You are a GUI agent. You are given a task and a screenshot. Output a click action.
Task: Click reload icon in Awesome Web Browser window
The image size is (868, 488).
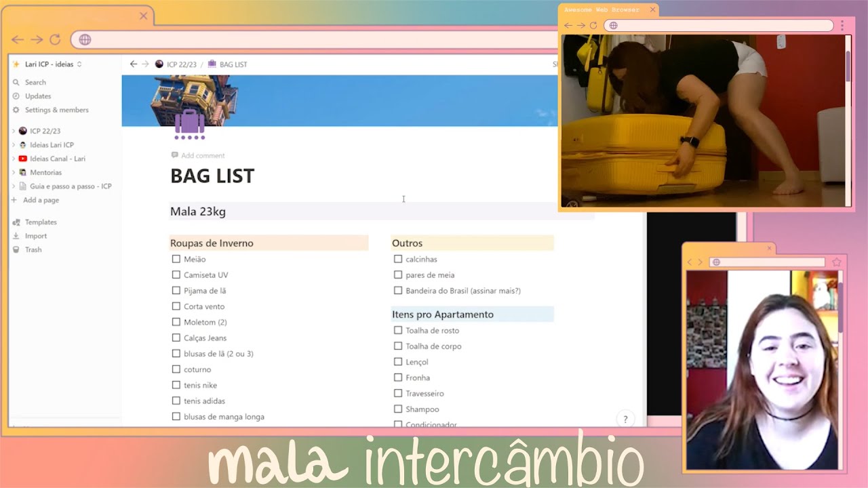593,26
